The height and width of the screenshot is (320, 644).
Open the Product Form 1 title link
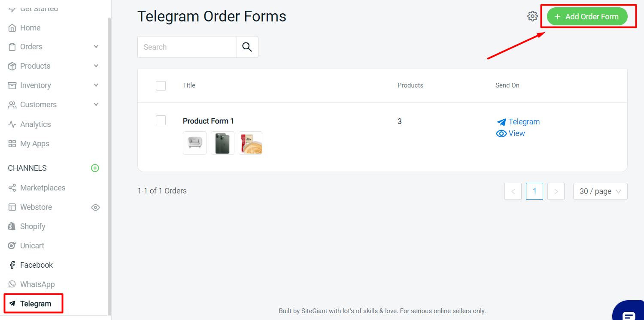coord(208,121)
